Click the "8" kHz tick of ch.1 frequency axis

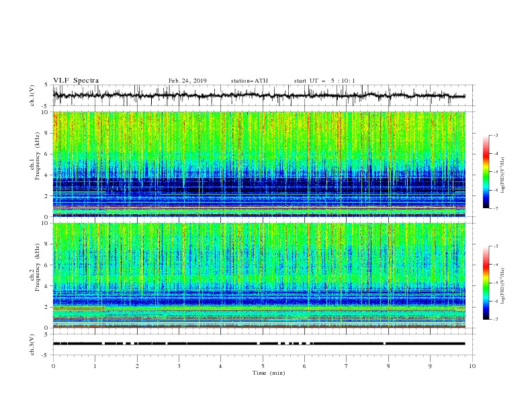47,133
